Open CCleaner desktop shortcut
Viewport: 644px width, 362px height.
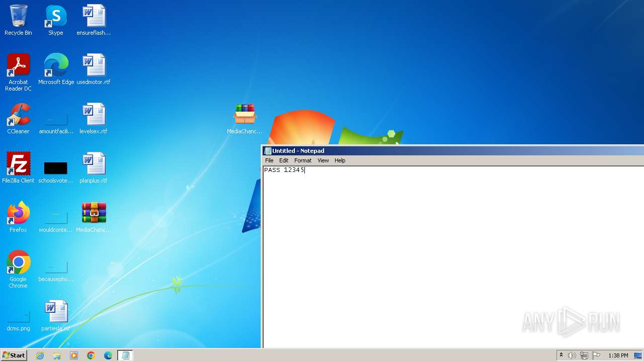coord(18,119)
